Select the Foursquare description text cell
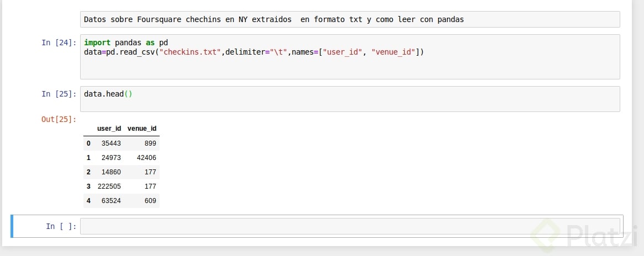644x256 pixels. tap(350, 19)
